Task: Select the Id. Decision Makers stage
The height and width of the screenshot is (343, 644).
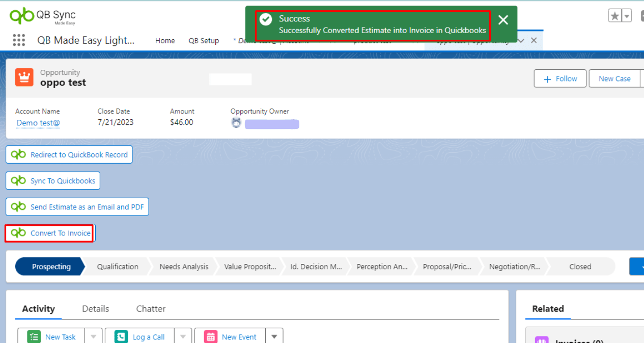Action: 316,267
